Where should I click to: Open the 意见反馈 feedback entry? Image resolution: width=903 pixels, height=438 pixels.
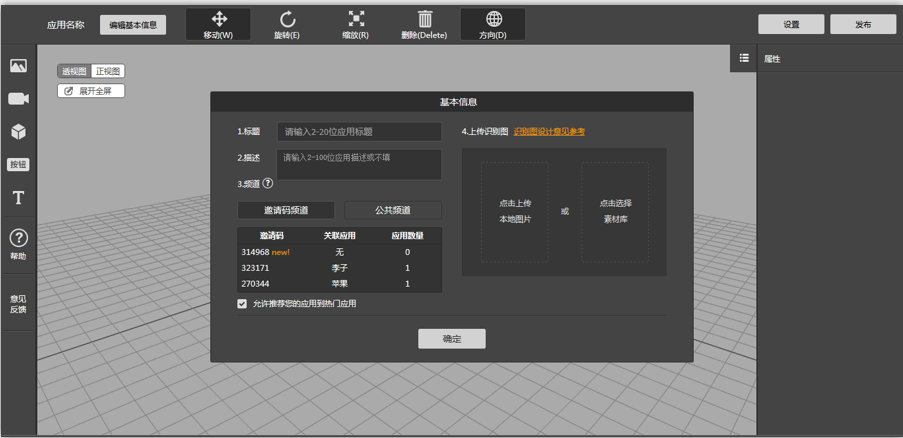click(18, 304)
